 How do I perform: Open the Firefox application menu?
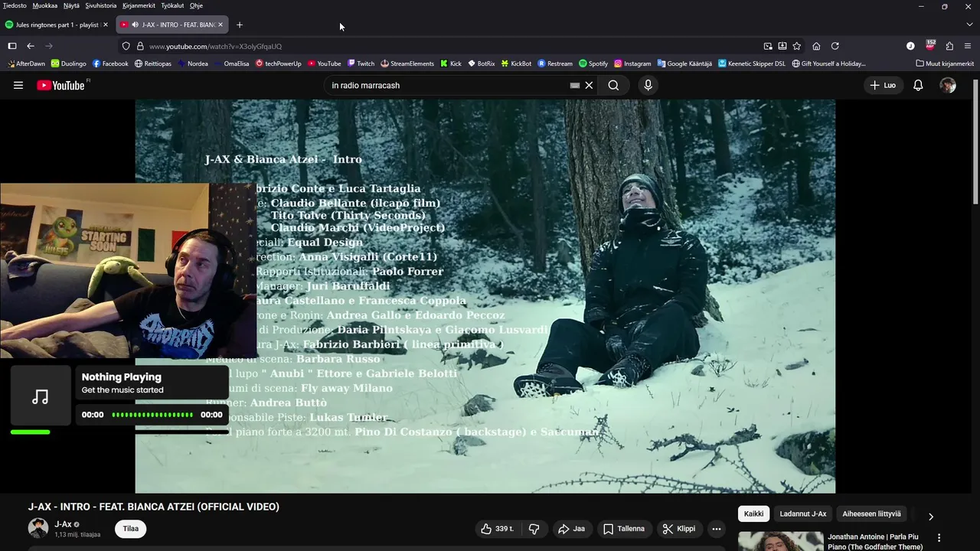point(968,46)
